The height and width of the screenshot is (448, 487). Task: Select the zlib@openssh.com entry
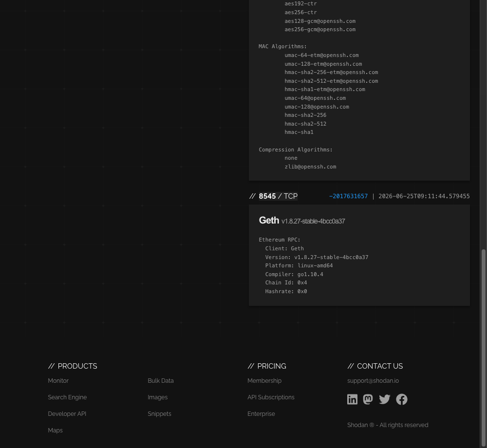click(310, 167)
